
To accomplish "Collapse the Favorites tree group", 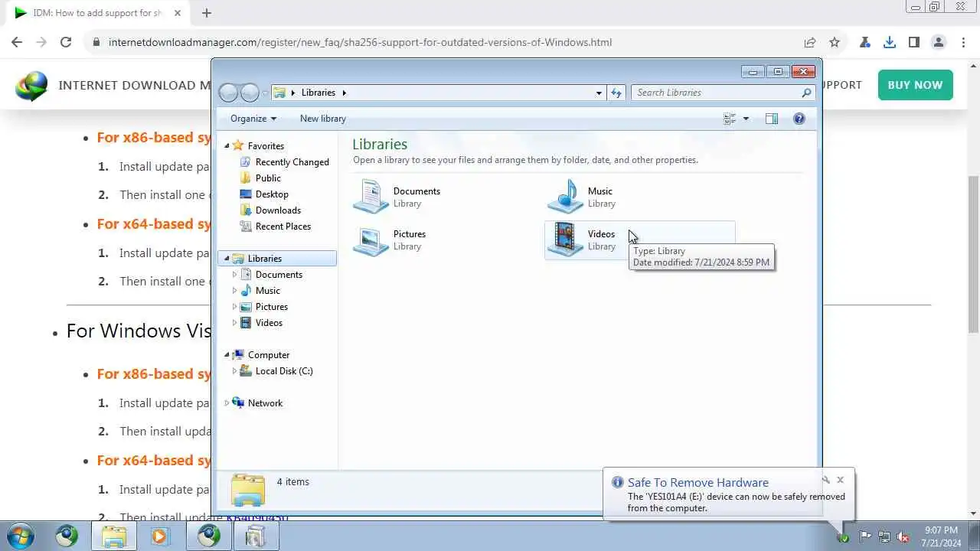I will coord(227,145).
